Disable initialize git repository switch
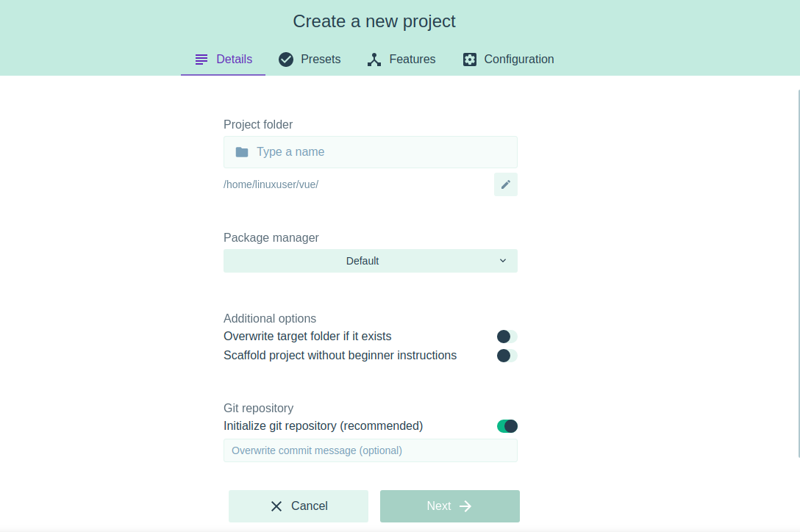800x532 pixels. point(507,426)
